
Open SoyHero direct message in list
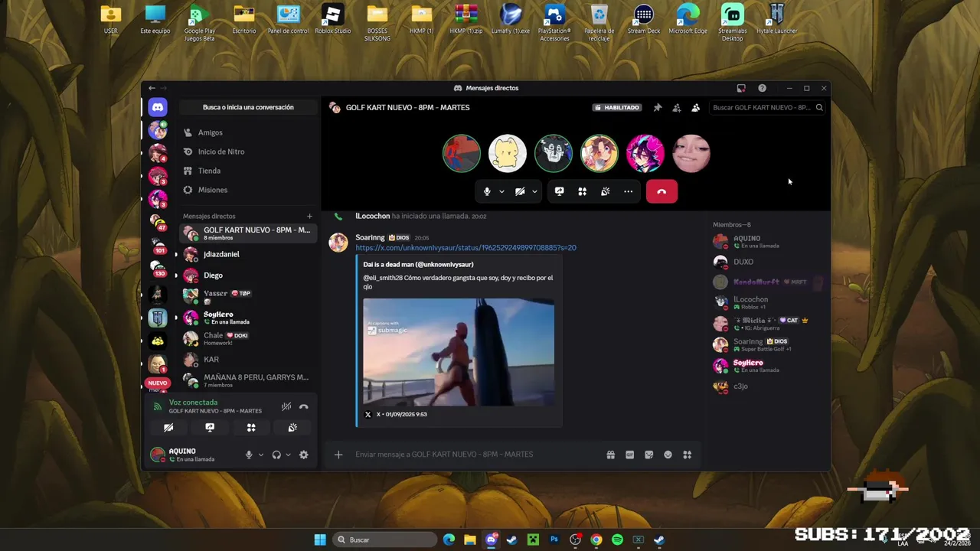pyautogui.click(x=248, y=318)
